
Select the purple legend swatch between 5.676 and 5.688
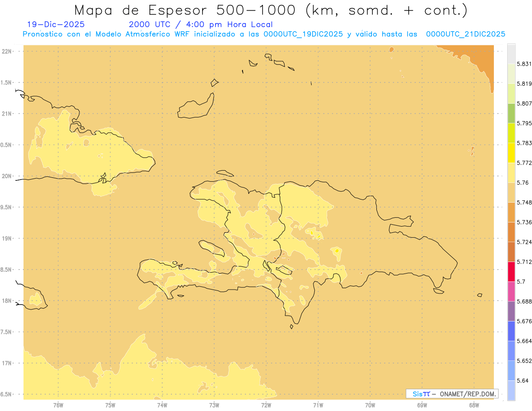click(x=511, y=311)
